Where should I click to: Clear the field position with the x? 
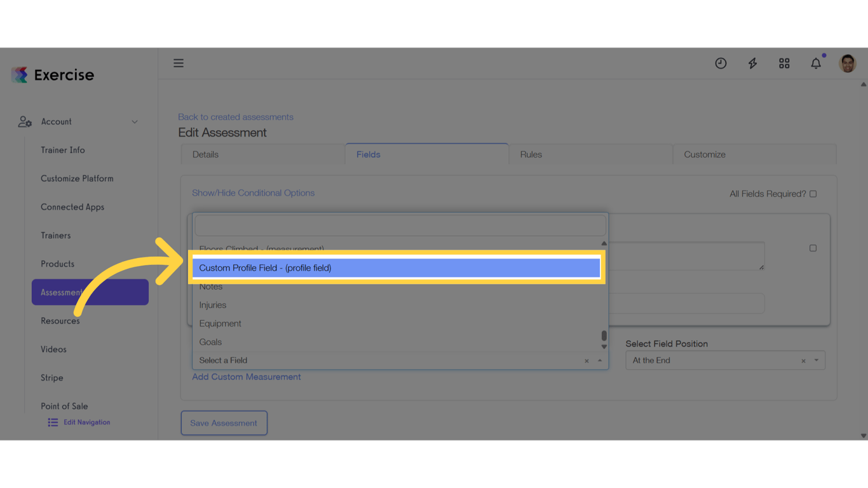[x=803, y=360]
